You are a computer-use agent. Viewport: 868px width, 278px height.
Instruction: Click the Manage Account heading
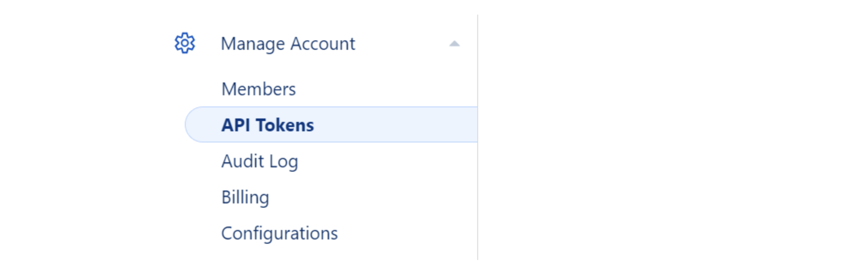point(288,44)
